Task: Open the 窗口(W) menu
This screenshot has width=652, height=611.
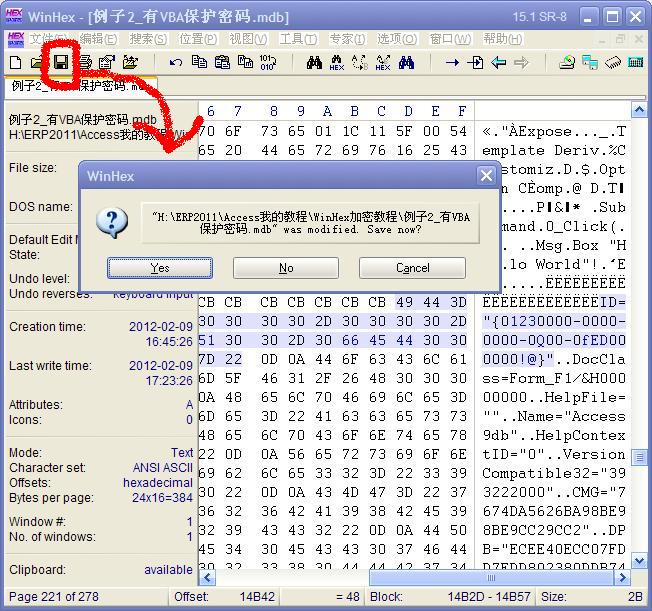Action: pos(450,39)
